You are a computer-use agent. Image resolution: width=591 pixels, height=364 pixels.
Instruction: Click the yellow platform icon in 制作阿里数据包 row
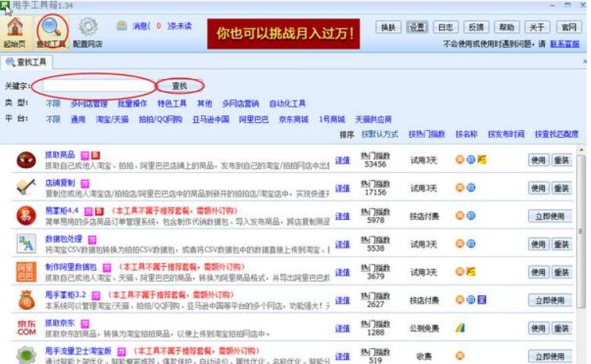(470, 272)
